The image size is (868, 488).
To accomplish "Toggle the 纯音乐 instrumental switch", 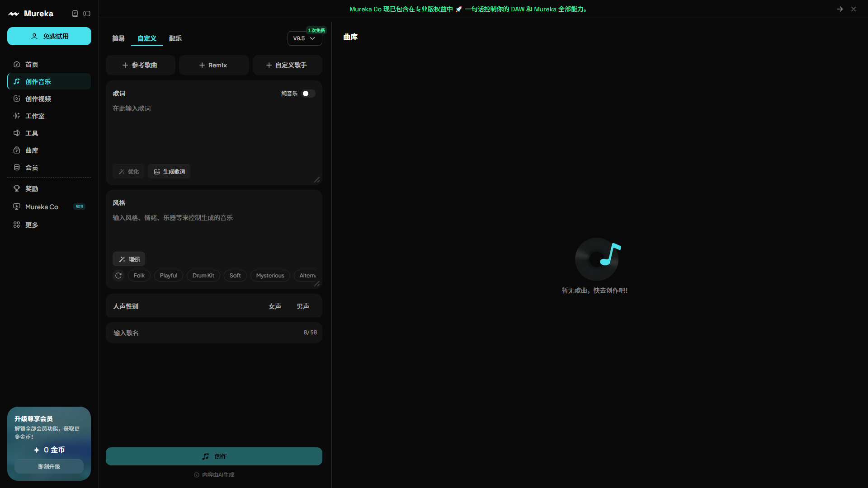I will click(x=308, y=94).
